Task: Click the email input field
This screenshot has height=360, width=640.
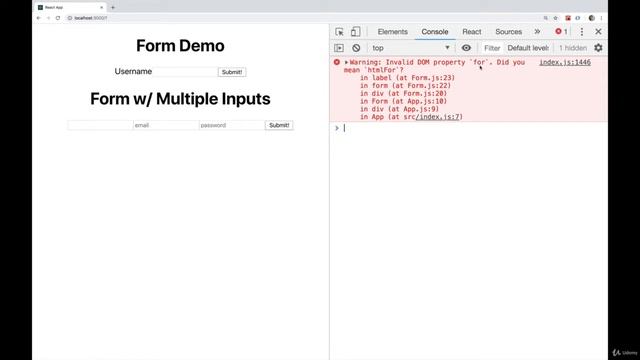Action: pyautogui.click(x=166, y=125)
